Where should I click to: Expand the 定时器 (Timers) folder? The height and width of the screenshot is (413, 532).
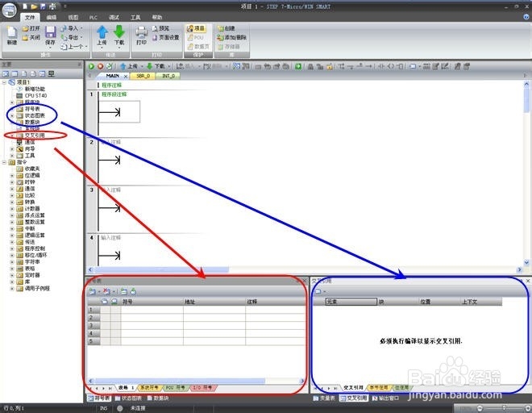[12, 275]
